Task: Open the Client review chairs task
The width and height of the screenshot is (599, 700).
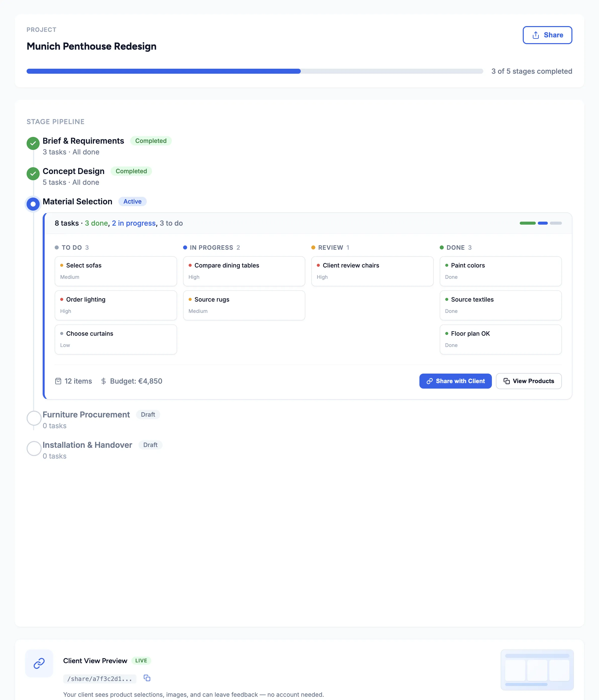Action: [x=372, y=271]
